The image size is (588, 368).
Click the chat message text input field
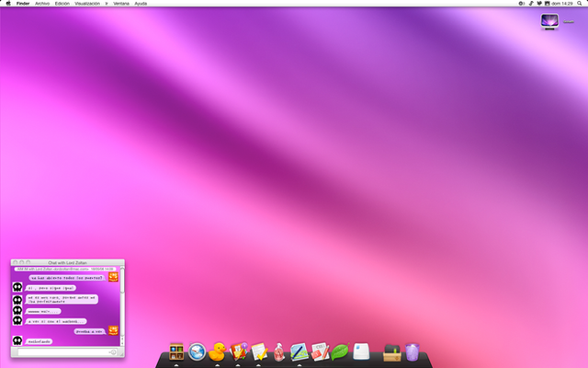[x=67, y=352]
